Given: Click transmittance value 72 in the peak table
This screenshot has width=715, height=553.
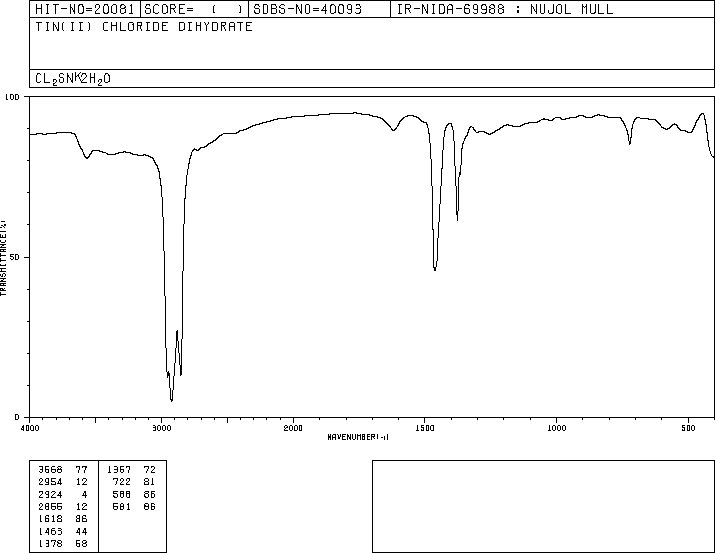Looking at the screenshot, I should point(150,470).
